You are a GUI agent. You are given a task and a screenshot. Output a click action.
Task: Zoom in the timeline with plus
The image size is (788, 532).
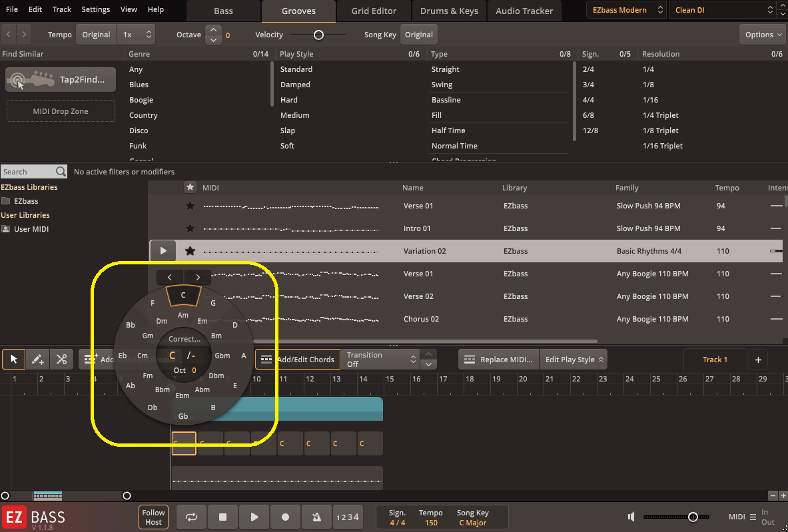783,496
